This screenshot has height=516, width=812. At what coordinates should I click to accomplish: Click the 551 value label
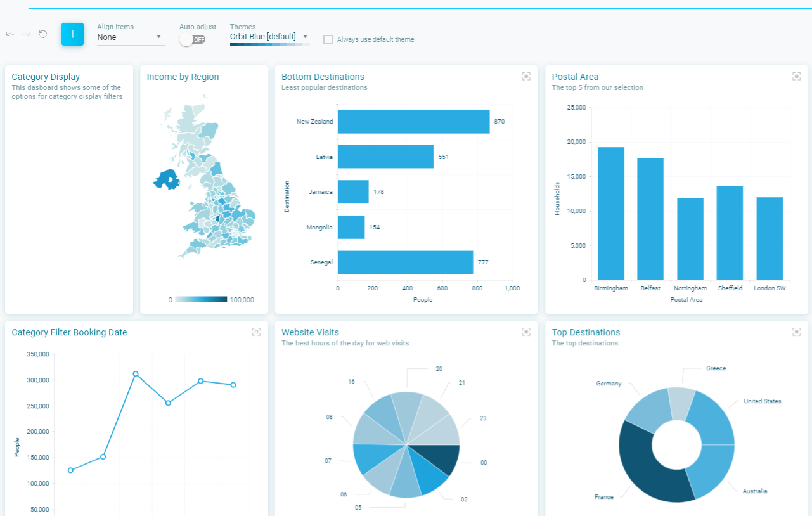tap(444, 157)
